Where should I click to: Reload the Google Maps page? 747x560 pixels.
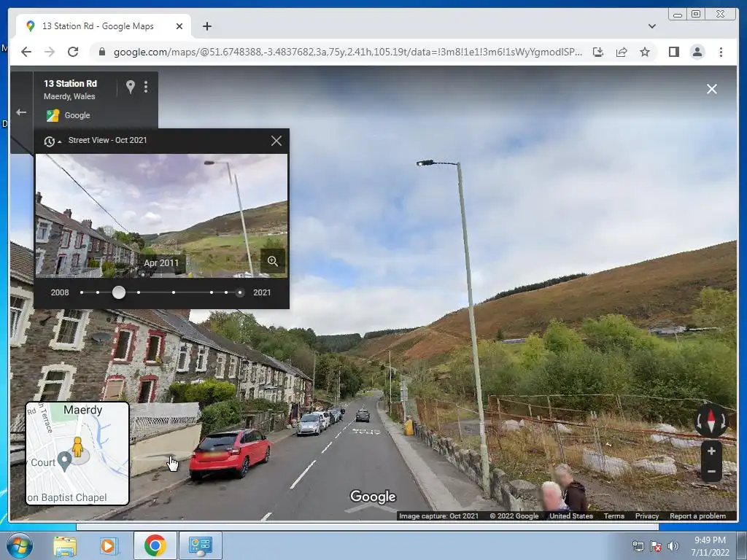tap(73, 52)
